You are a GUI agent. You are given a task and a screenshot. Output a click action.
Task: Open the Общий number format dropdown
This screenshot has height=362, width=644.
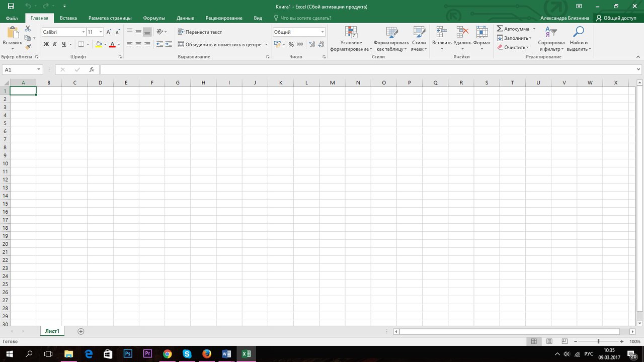(x=323, y=32)
